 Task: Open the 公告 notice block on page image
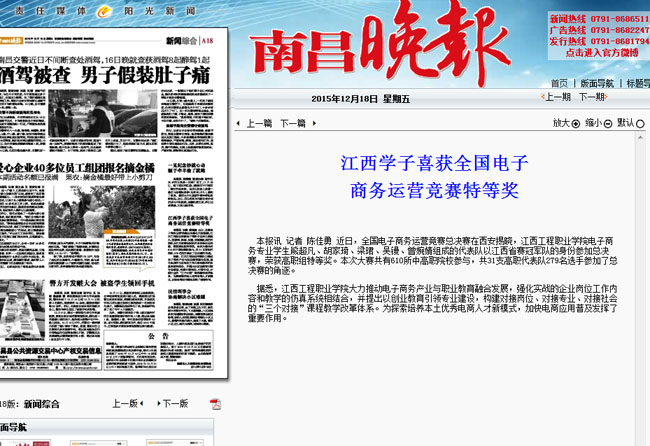click(158, 349)
